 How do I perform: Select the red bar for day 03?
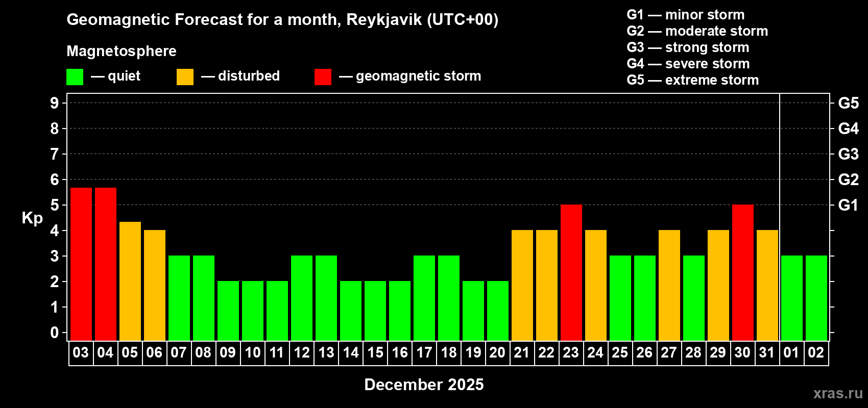pyautogui.click(x=81, y=264)
